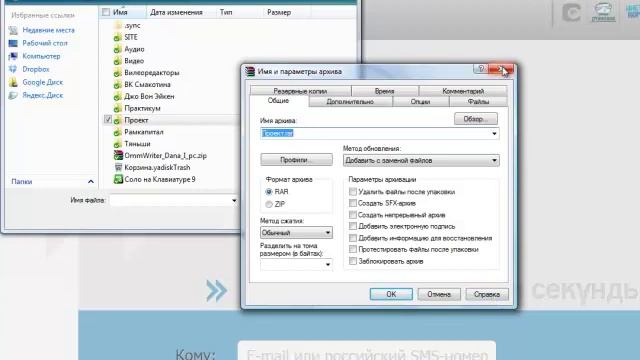Select the SITE folder icon
The height and width of the screenshot is (360, 640).
118,37
